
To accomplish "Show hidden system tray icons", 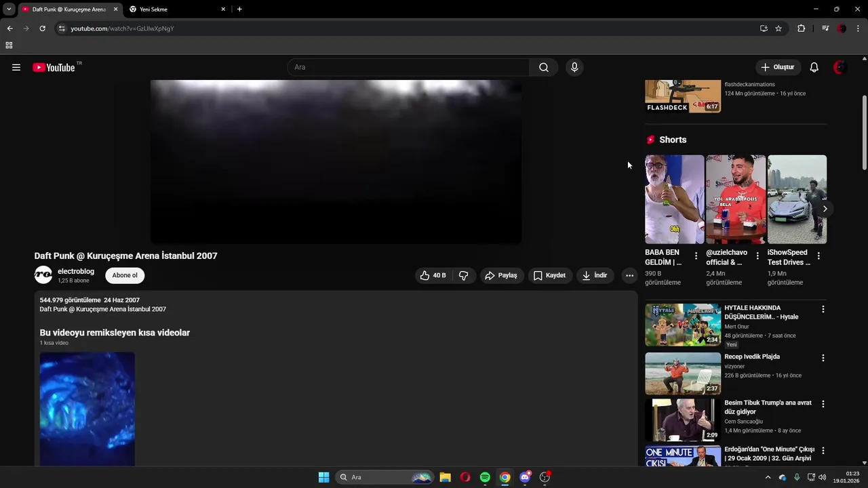I will 768,477.
